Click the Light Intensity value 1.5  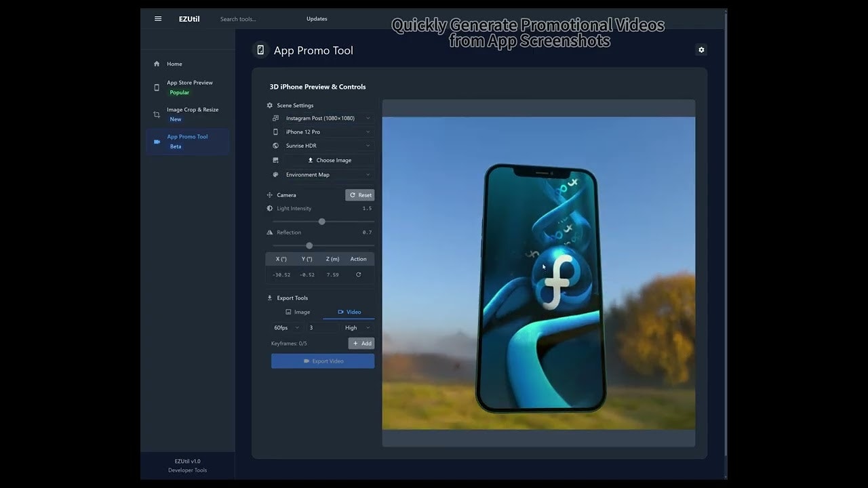(x=367, y=209)
